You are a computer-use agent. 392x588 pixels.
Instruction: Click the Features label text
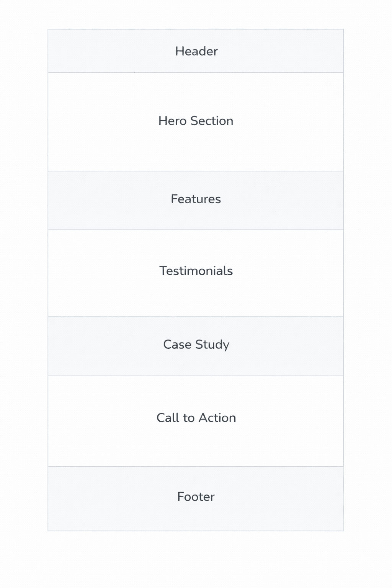click(x=196, y=199)
